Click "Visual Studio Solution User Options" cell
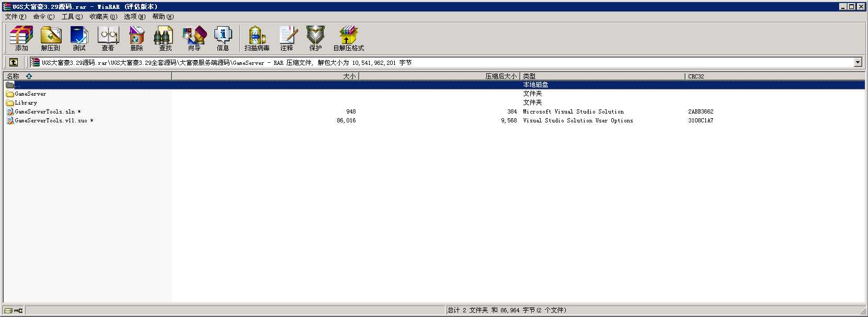This screenshot has width=868, height=317. pyautogui.click(x=578, y=121)
